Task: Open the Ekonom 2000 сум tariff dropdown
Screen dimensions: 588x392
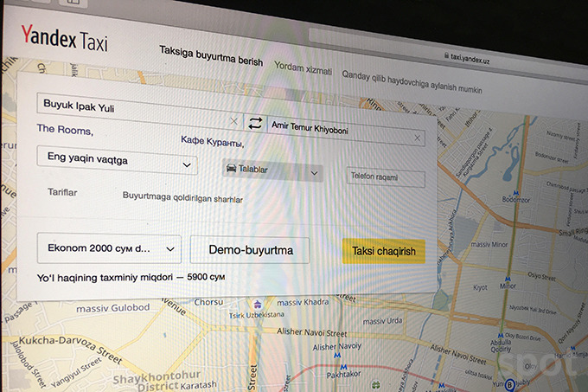Action: 109,248
